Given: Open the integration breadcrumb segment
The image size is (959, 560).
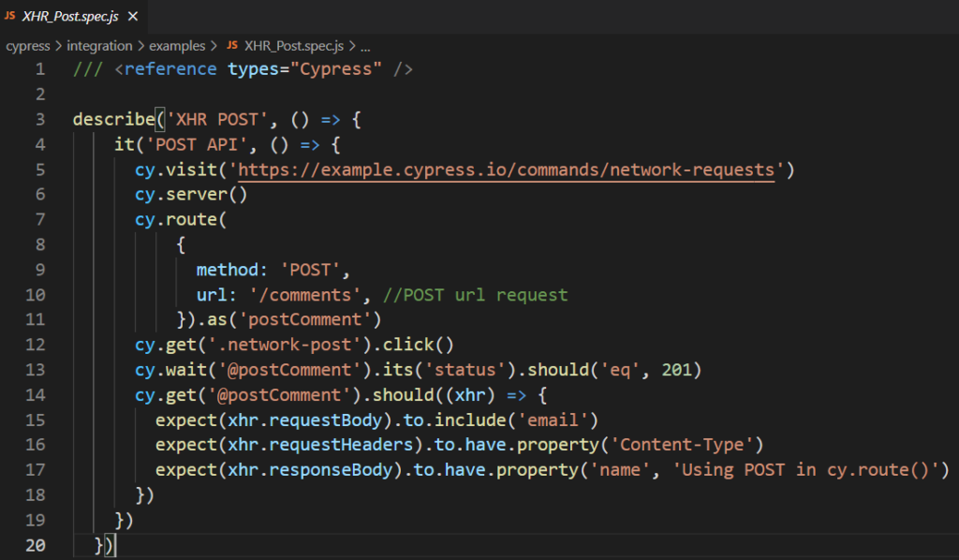Looking at the screenshot, I should click(x=99, y=46).
